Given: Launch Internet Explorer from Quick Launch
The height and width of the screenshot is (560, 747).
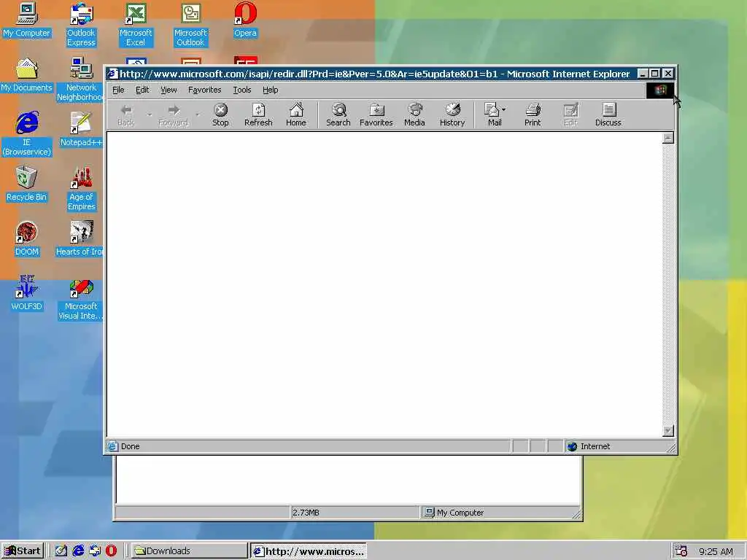Looking at the screenshot, I should 78,551.
